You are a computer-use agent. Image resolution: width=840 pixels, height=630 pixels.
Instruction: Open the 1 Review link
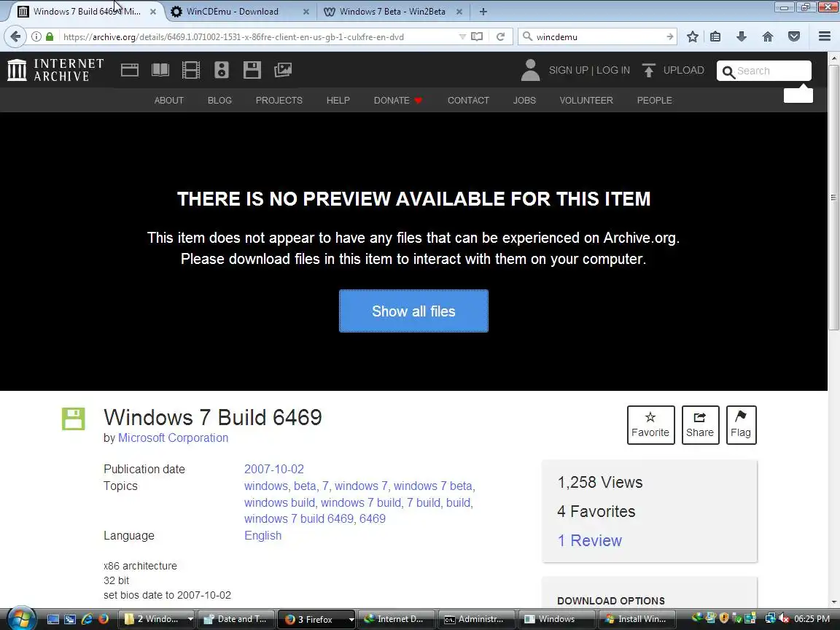click(x=589, y=540)
